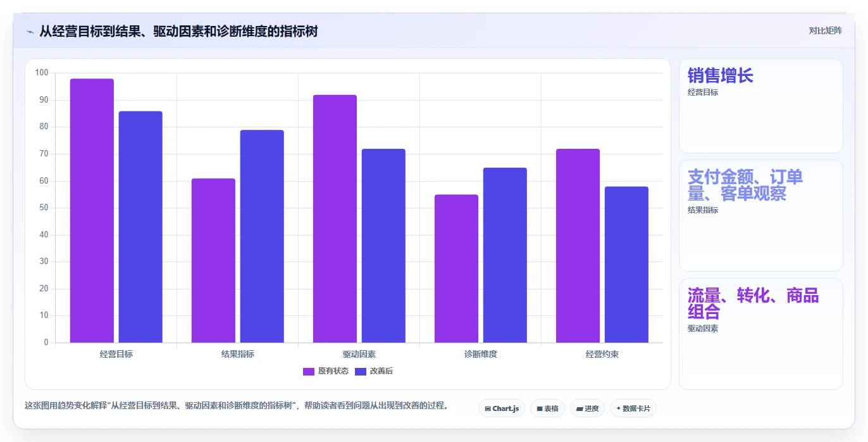Click the blue 改善后 bar for 结果指标
Viewport: 868px width, 442px height.
262,236
